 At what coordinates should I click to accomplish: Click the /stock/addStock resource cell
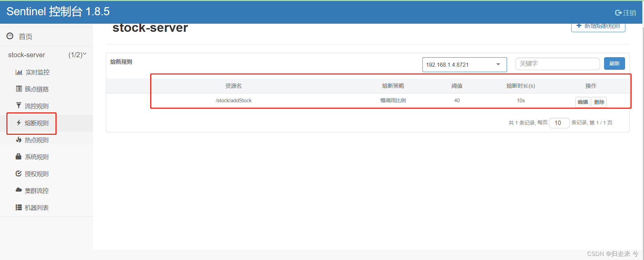click(x=234, y=101)
